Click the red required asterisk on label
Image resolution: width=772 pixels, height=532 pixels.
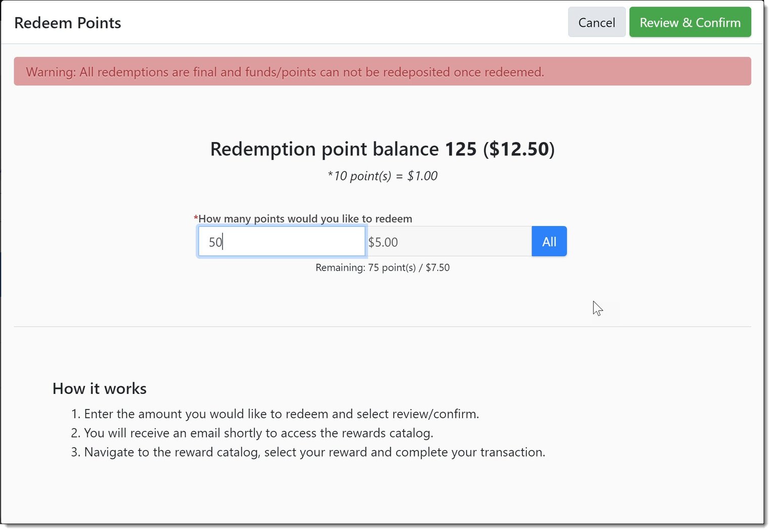coord(196,218)
